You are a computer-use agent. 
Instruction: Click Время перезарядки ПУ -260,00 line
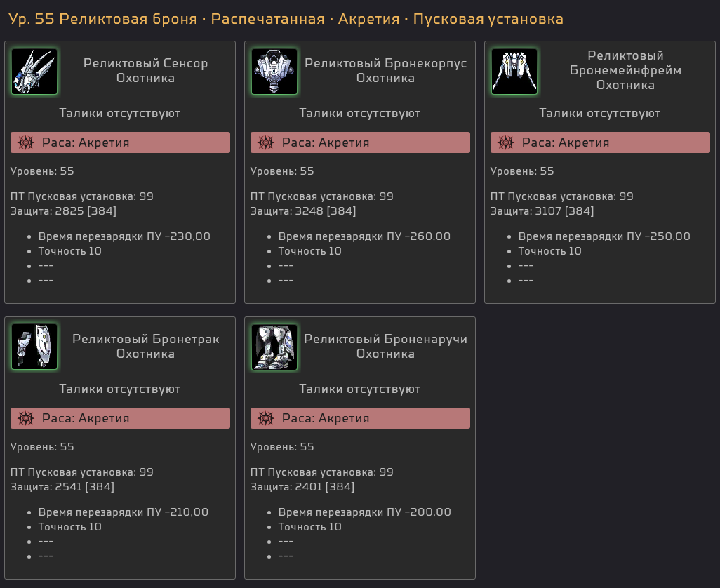pyautogui.click(x=364, y=236)
